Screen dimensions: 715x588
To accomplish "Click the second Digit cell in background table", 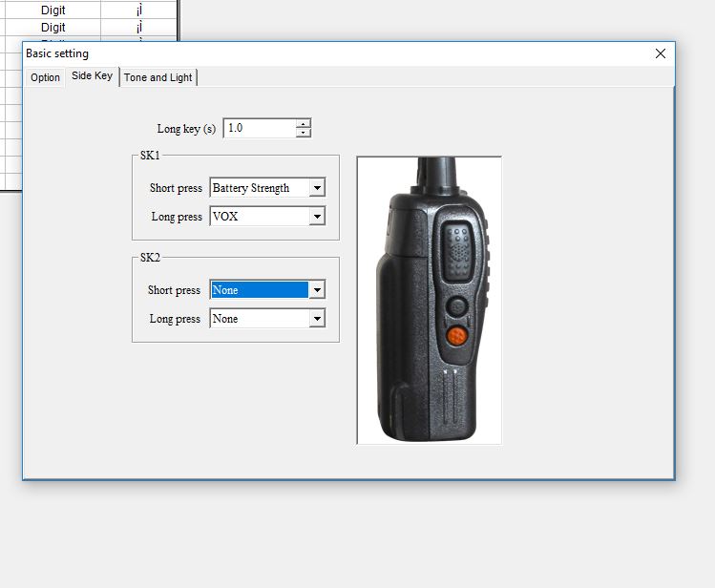I will click(53, 28).
